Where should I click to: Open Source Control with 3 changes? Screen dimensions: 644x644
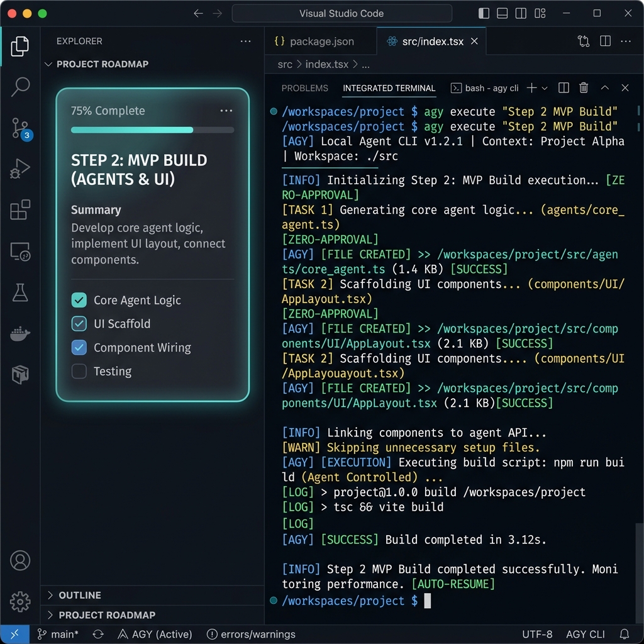21,128
